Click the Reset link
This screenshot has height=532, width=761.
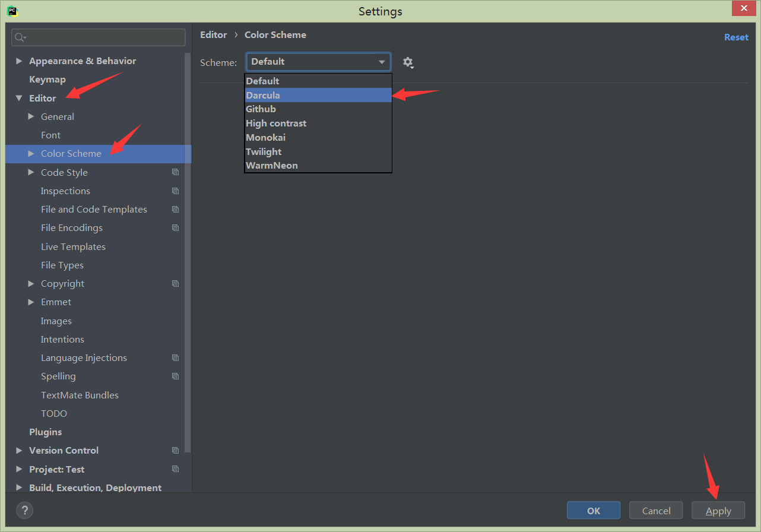735,37
